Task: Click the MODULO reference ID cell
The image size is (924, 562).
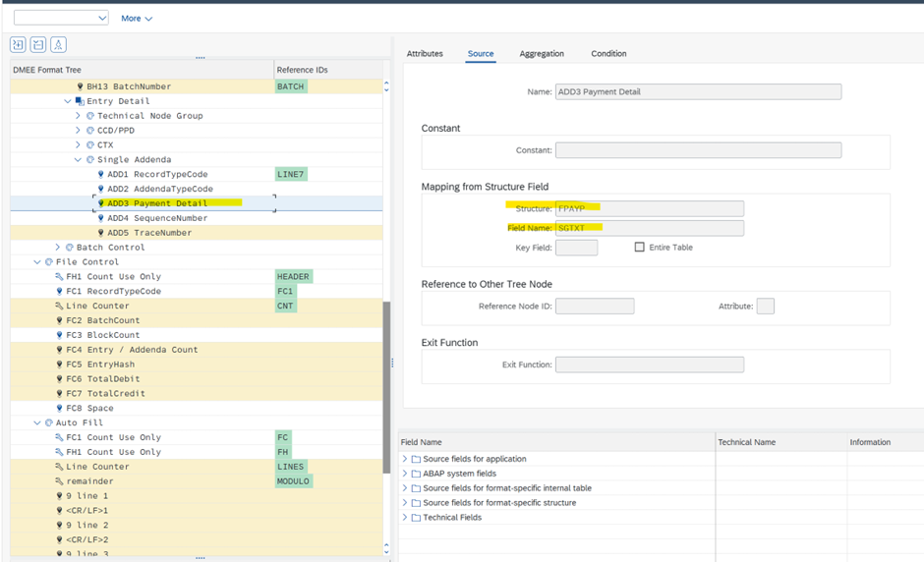Action: coord(293,481)
